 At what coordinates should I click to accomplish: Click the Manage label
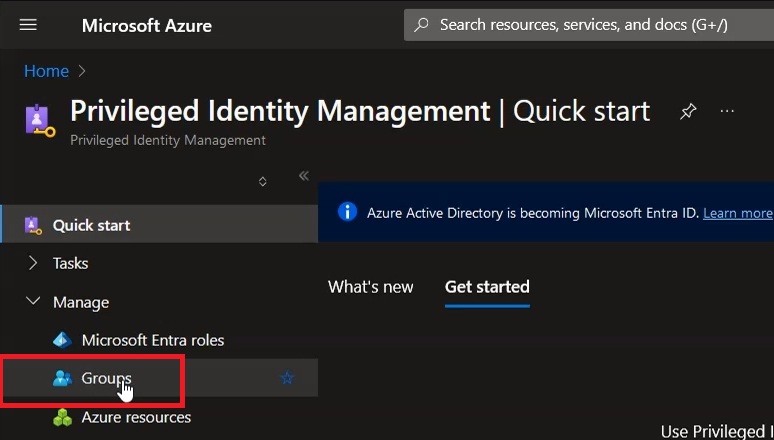tap(81, 302)
